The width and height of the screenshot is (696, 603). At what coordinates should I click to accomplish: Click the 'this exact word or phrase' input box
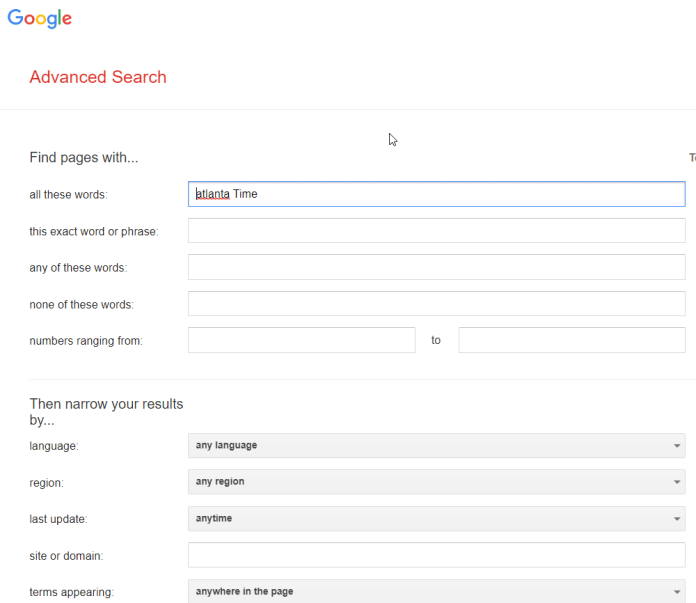(x=436, y=231)
